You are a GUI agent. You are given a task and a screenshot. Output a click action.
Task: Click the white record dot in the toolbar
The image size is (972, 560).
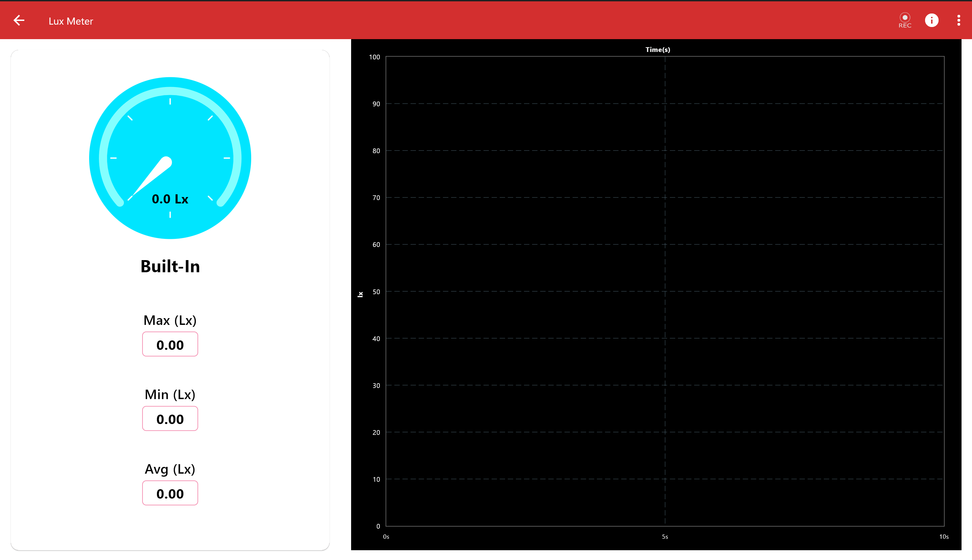(905, 17)
